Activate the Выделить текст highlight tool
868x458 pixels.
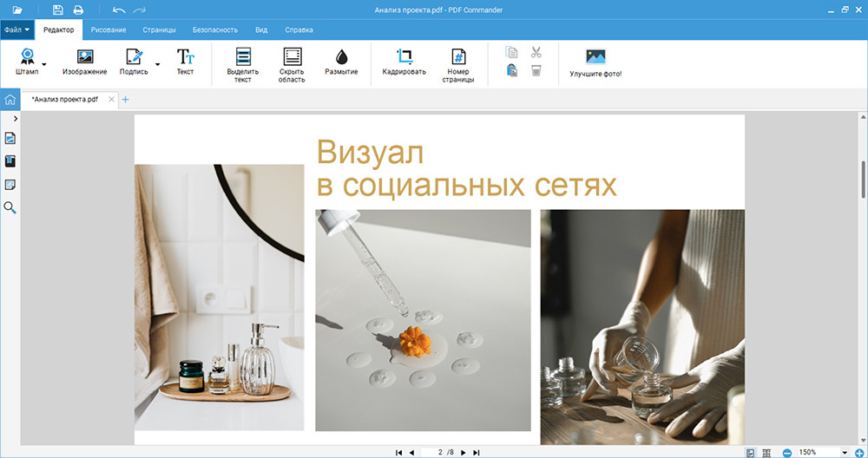[243, 65]
